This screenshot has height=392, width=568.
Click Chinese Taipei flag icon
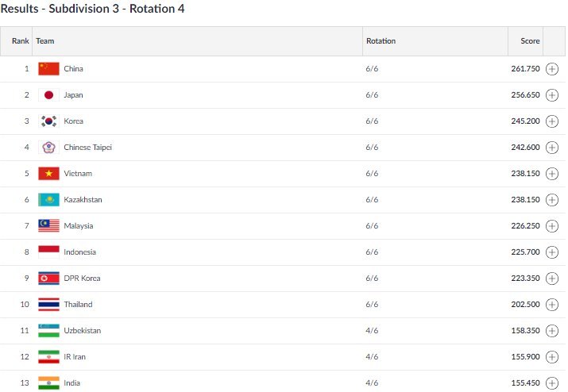(x=48, y=148)
